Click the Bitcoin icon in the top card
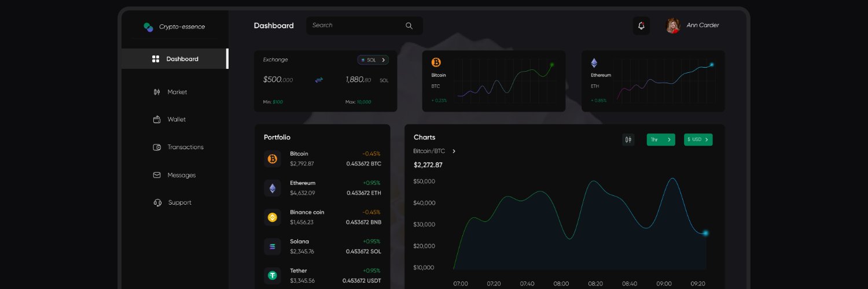 click(436, 62)
